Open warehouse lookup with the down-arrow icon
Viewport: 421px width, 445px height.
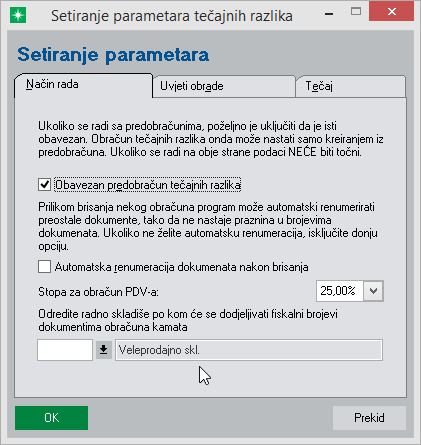click(x=104, y=350)
